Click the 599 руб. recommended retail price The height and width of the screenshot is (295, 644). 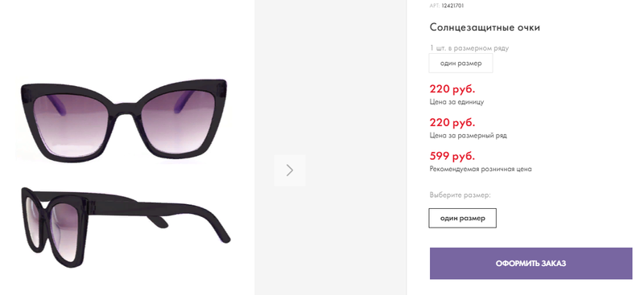click(x=452, y=156)
